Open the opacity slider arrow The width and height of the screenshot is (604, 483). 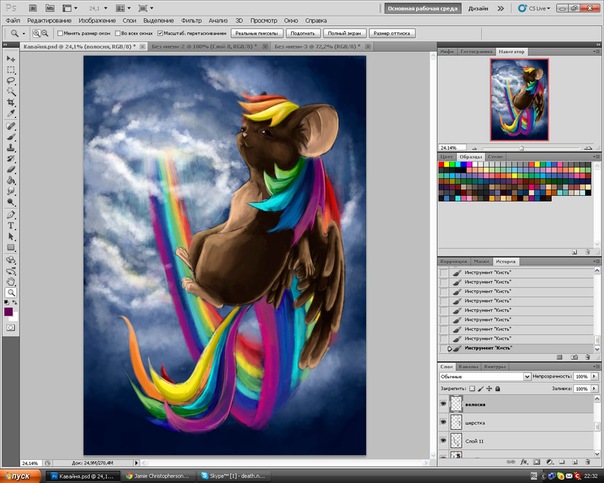[594, 376]
